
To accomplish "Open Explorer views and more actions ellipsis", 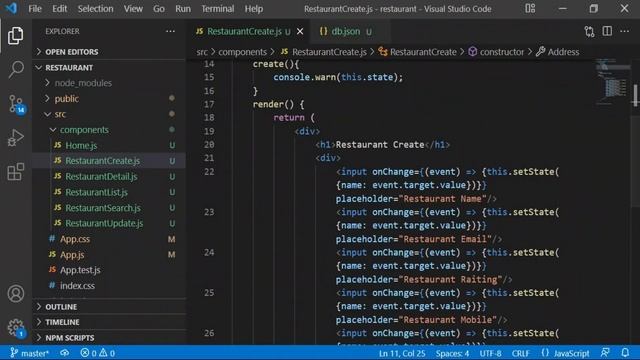I will click(170, 31).
